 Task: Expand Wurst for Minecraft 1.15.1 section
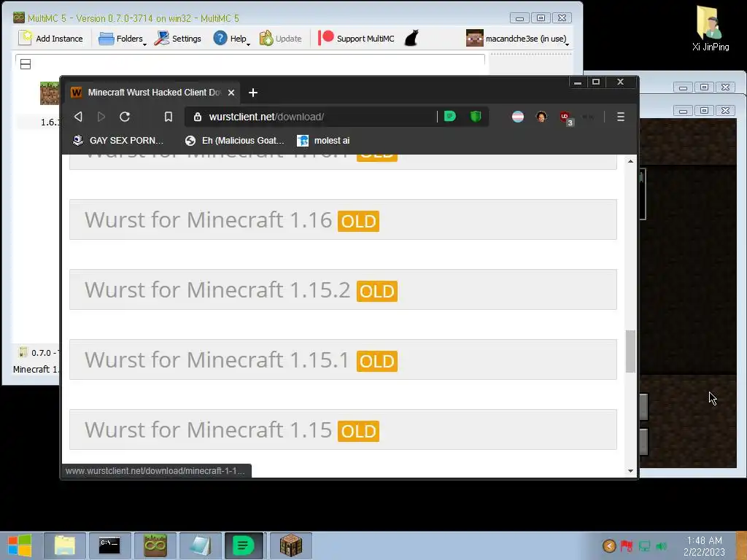[x=343, y=359]
